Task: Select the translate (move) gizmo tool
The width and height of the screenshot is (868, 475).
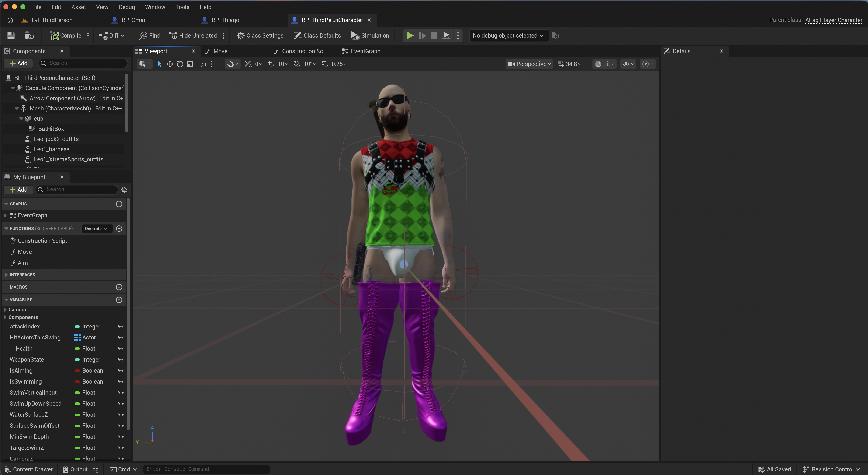Action: click(x=170, y=64)
